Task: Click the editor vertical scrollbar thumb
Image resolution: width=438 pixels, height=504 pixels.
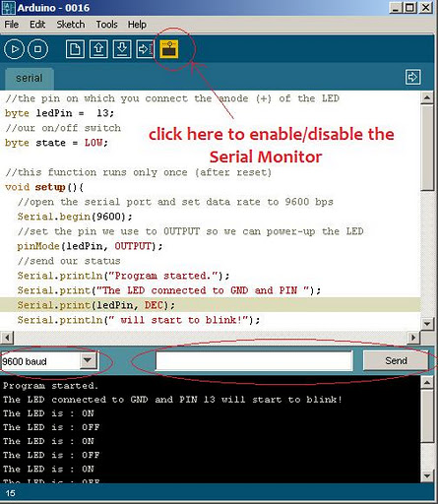Action: click(x=427, y=148)
